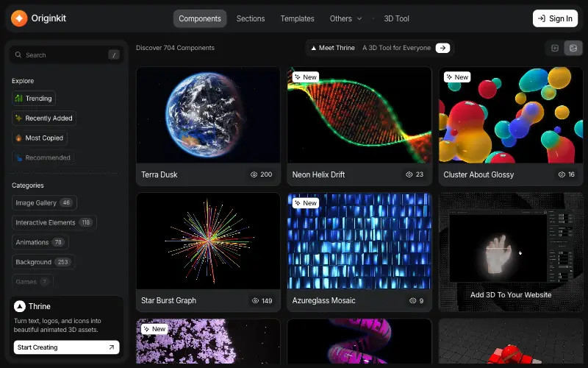
Task: Filter by Image Gallery category
Action: [x=44, y=203]
